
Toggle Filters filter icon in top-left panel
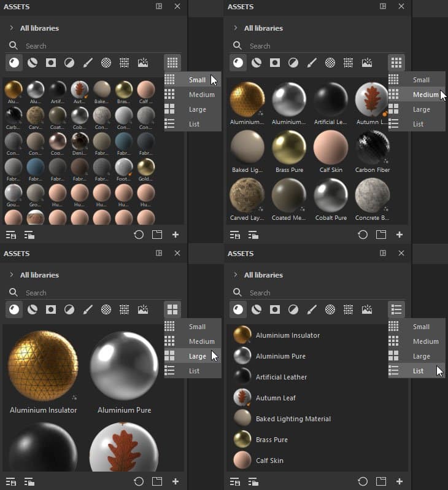point(69,63)
